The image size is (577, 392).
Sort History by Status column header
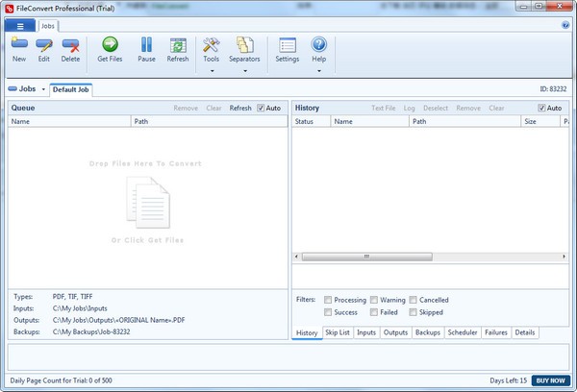[311, 121]
